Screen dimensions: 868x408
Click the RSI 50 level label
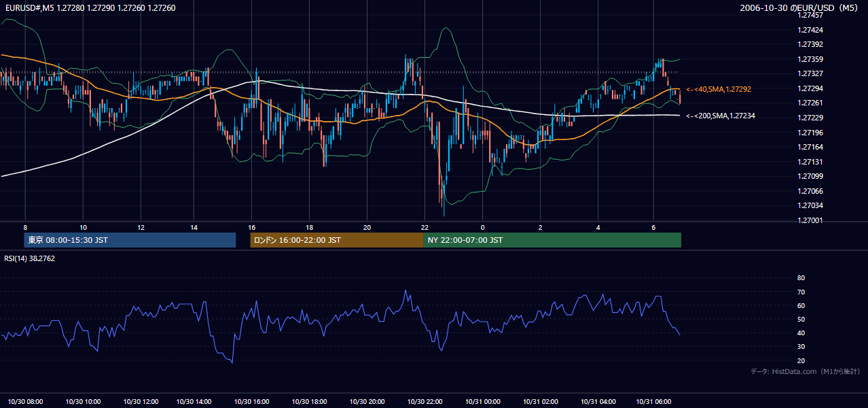(801, 319)
